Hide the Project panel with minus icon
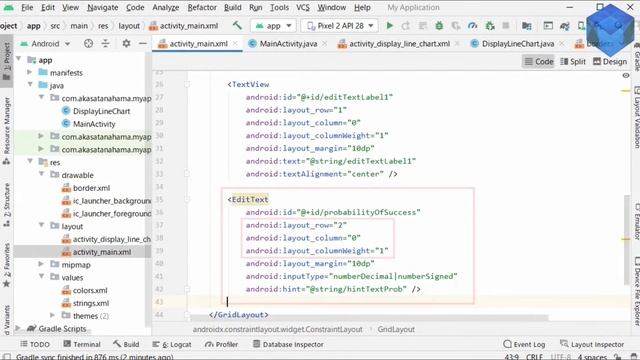640x360 pixels. [142, 43]
